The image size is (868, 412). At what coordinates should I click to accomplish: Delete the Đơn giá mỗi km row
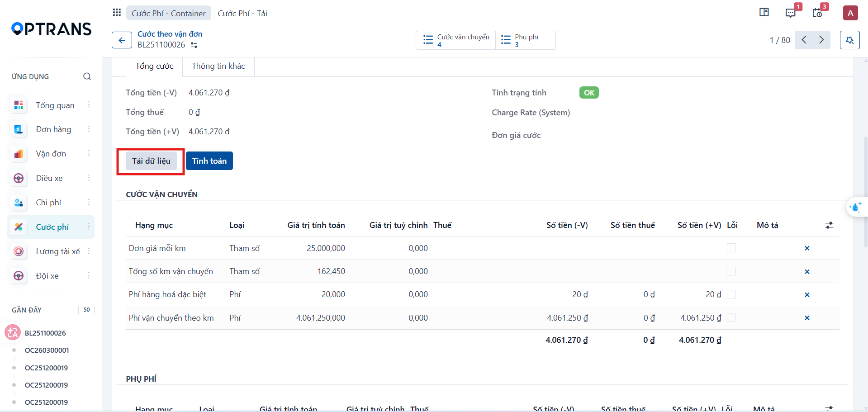(x=807, y=248)
